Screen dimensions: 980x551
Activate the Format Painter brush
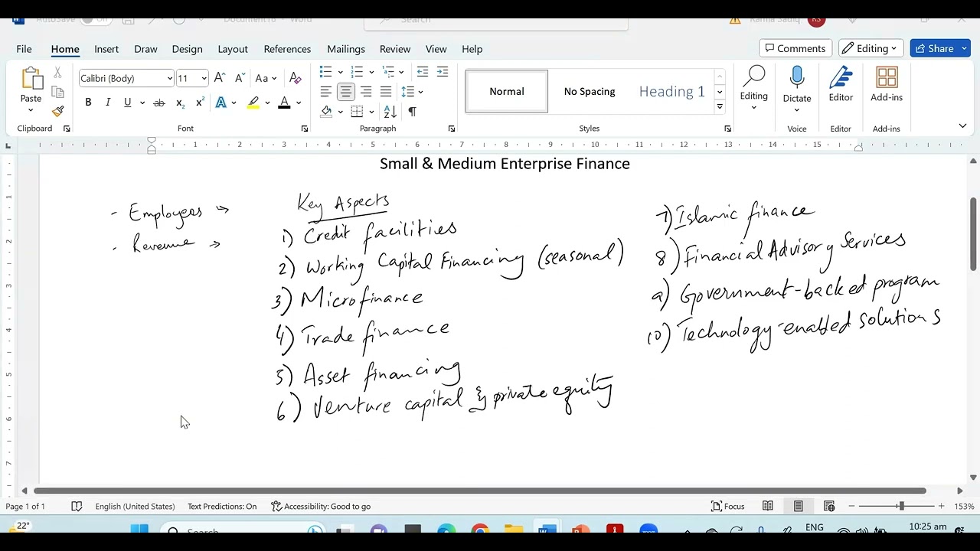tap(57, 111)
